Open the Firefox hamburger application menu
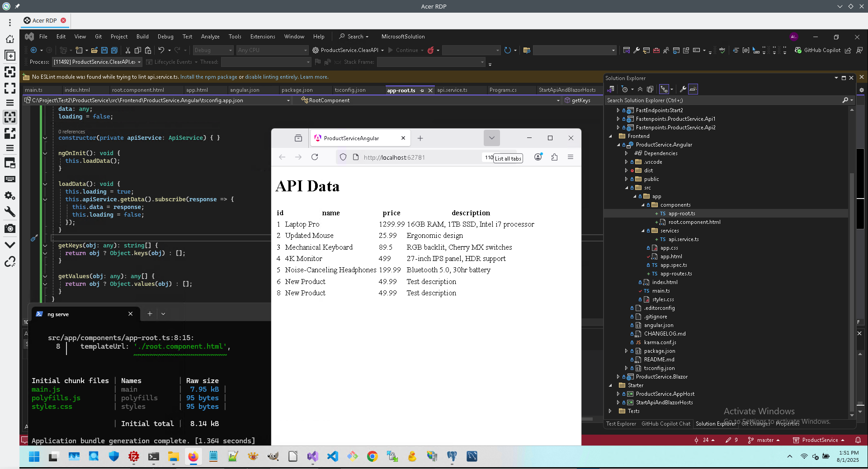The image size is (868, 469). click(x=571, y=157)
